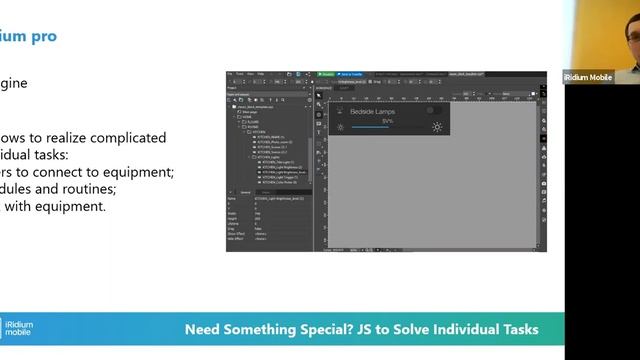Click the green Emulator button
The height and width of the screenshot is (360, 640).
pos(326,74)
